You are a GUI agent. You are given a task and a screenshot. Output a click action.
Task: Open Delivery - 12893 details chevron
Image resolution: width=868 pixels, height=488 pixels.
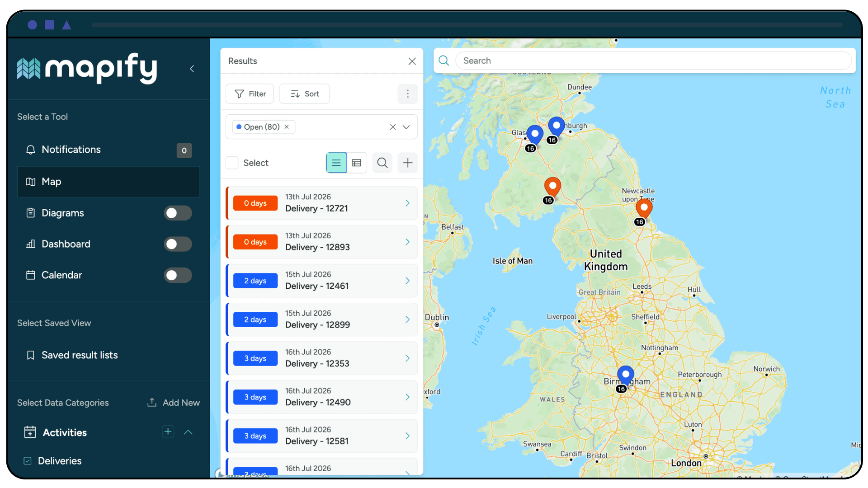pyautogui.click(x=407, y=242)
